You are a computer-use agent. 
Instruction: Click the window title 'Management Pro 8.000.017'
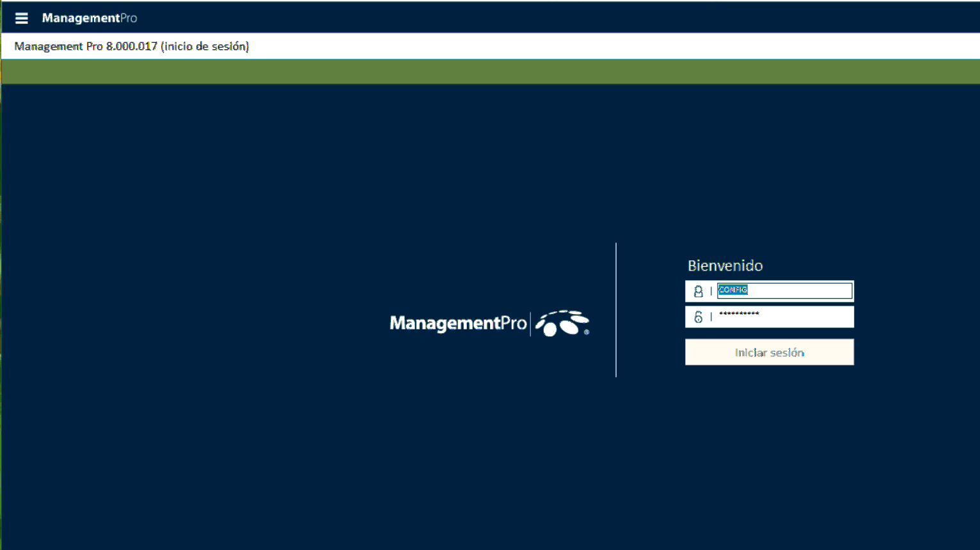coord(86,46)
